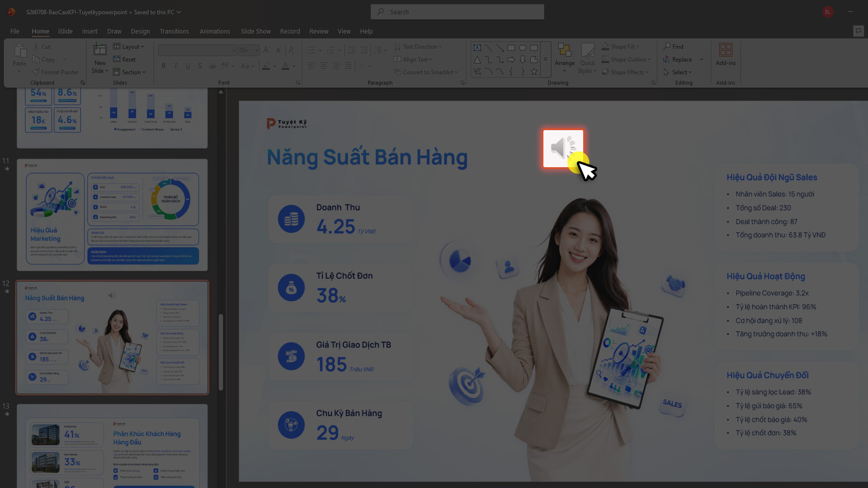This screenshot has height=488, width=868.
Task: Toggle Bold formatting
Action: (x=163, y=66)
